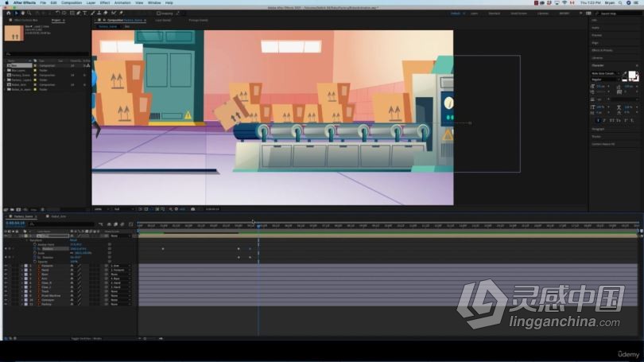Select the Clone Stamp tool
This screenshot has width=644, height=362.
[99, 14]
